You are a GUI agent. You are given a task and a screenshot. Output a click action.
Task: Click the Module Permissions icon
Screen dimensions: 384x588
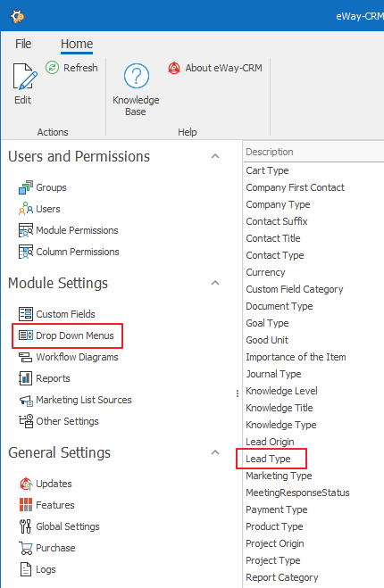click(x=26, y=230)
